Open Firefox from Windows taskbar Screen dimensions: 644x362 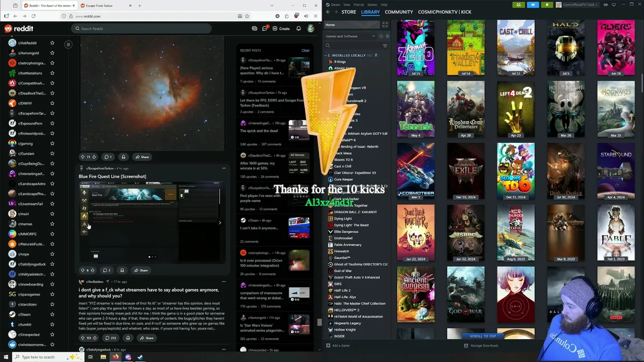pos(116,357)
